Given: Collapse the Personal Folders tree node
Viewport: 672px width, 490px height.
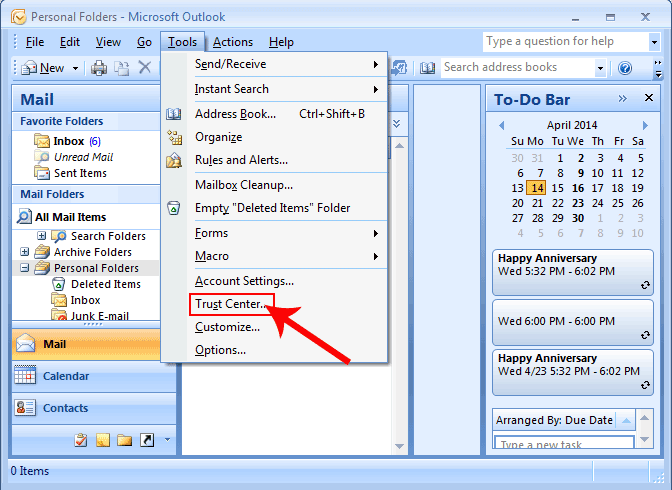Looking at the screenshot, I should click(x=24, y=268).
